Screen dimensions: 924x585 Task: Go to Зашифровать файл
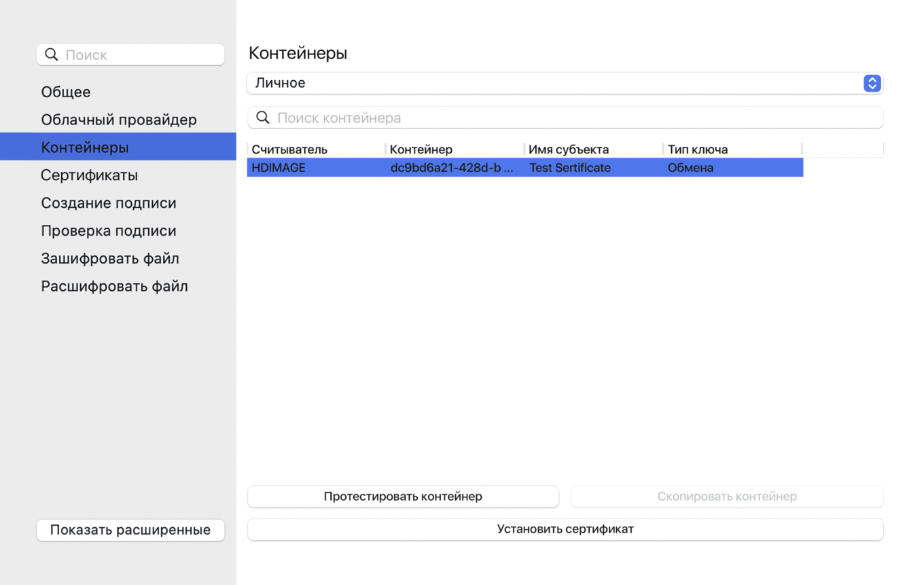coord(110,259)
